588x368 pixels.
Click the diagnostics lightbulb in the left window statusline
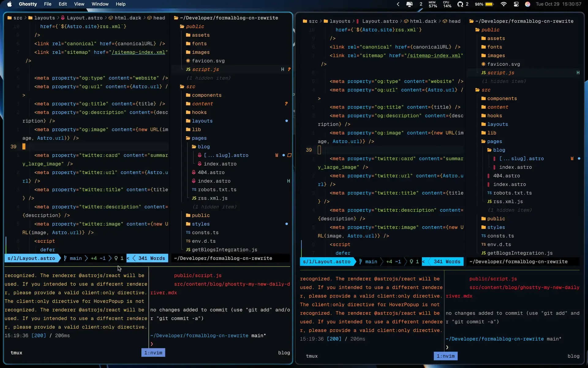(116, 258)
